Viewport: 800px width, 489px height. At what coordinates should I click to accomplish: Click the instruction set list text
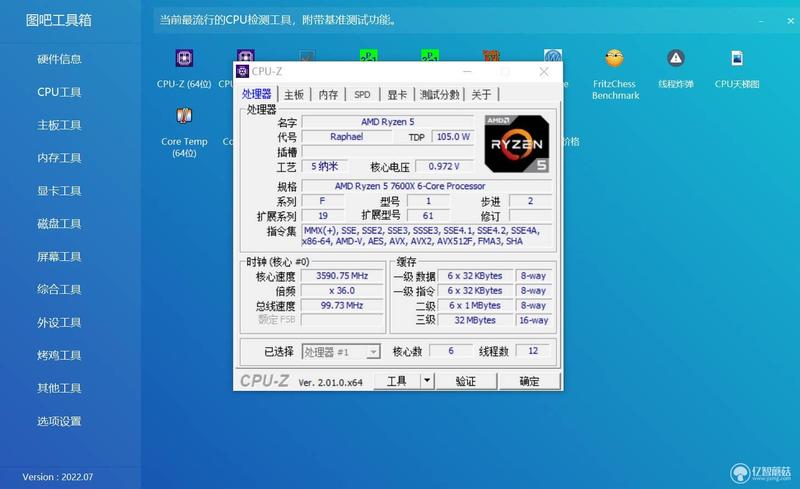click(427, 236)
